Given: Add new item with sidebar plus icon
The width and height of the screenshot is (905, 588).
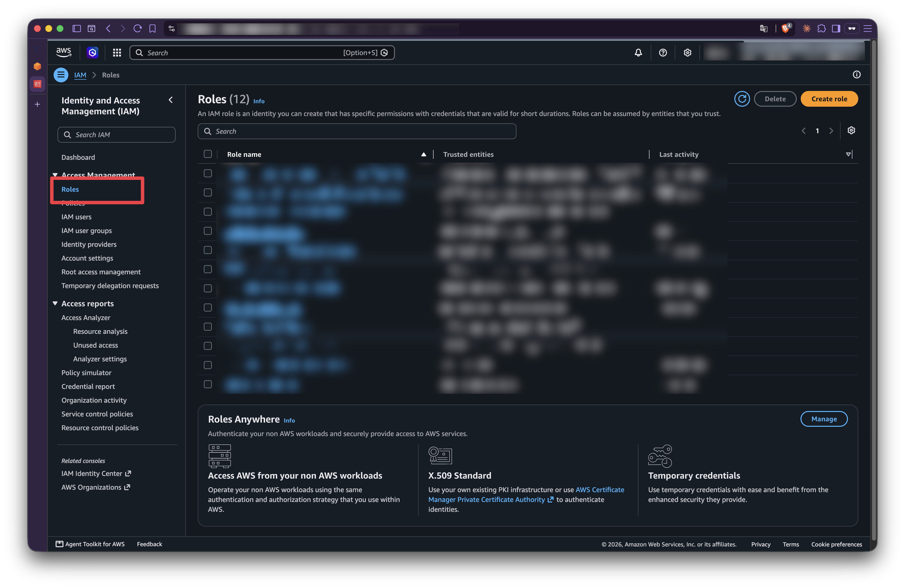Looking at the screenshot, I should point(37,104).
